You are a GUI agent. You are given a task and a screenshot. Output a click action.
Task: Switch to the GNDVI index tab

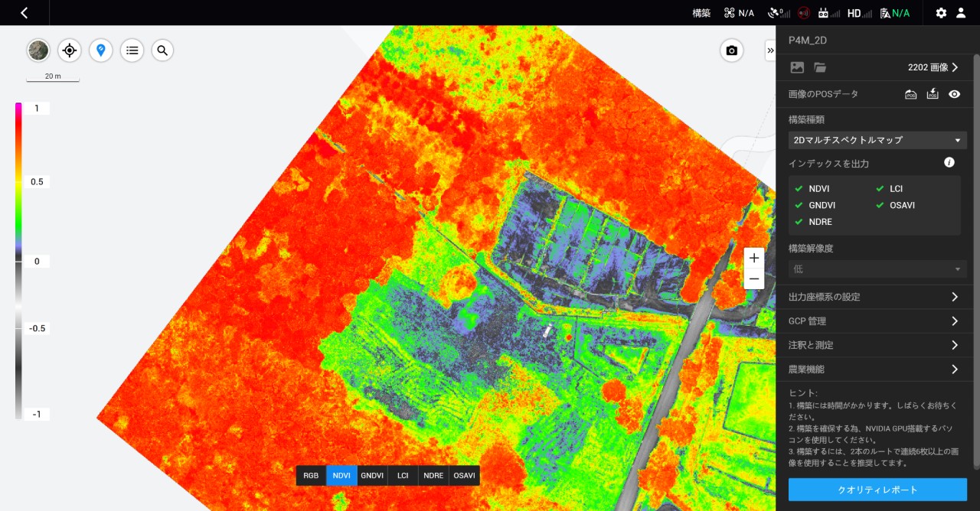[x=372, y=475]
